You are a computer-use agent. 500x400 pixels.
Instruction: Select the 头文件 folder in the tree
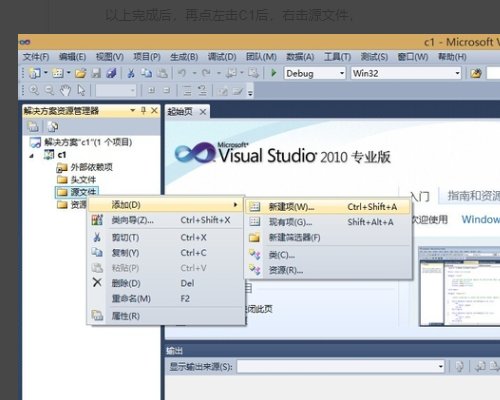tap(76, 180)
